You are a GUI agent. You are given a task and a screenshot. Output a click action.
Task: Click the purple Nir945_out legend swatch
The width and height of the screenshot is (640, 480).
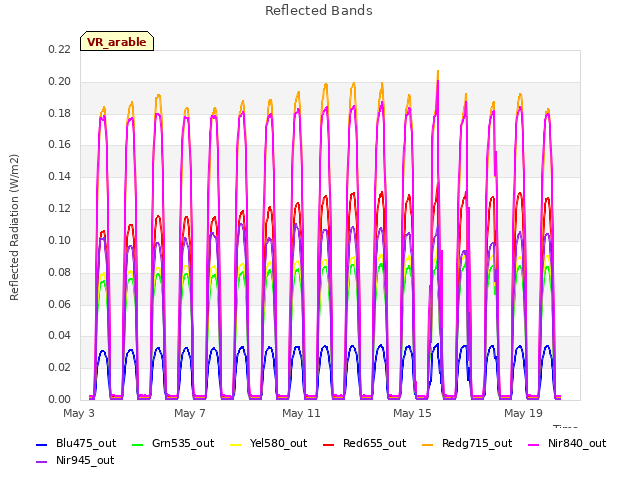pos(42,462)
